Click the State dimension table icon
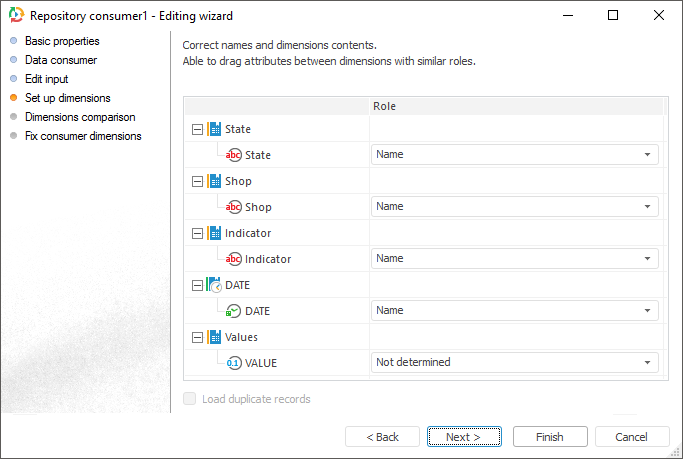683x459 pixels. [x=215, y=129]
